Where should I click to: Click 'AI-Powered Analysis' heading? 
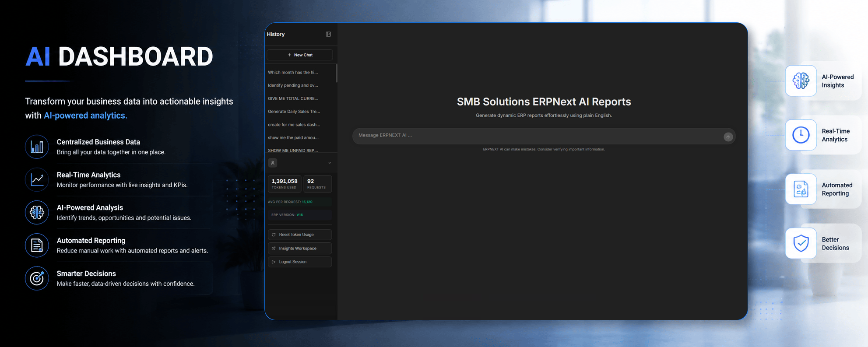(x=90, y=207)
